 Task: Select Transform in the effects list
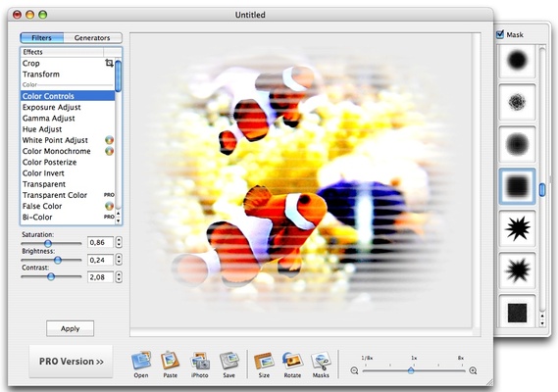tap(68, 74)
